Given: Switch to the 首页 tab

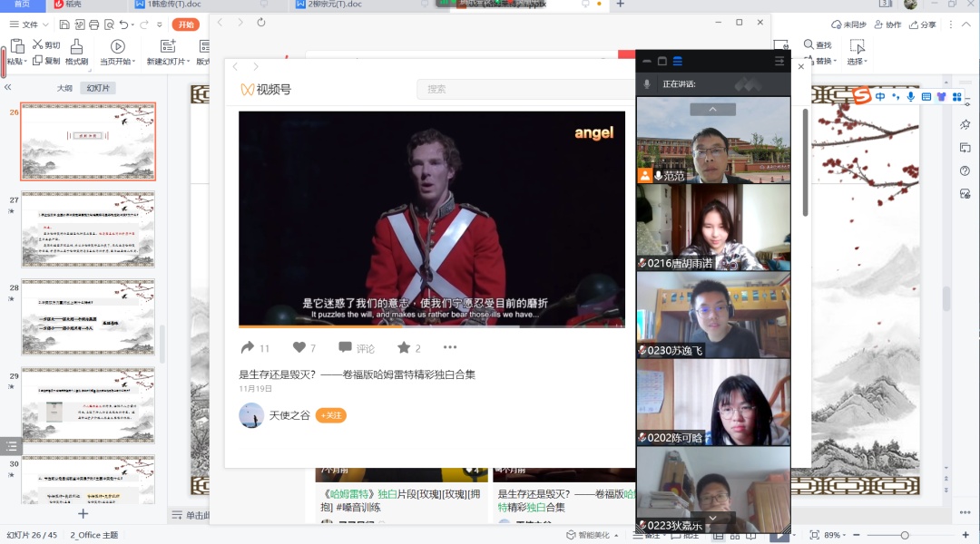Looking at the screenshot, I should 23,5.
